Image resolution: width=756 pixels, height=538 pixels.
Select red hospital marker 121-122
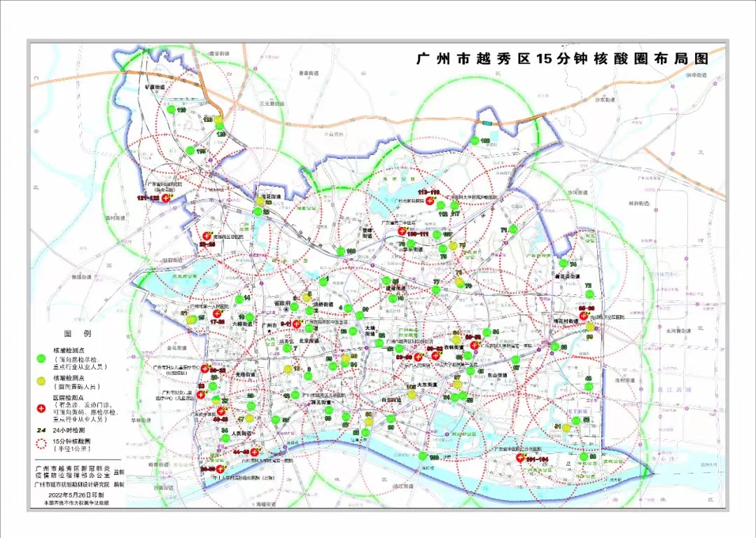[166, 198]
